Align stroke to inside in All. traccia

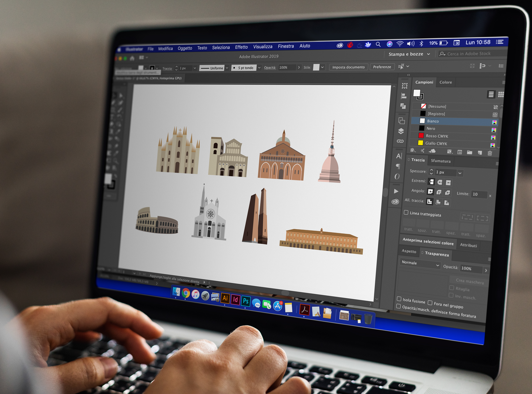(438, 202)
